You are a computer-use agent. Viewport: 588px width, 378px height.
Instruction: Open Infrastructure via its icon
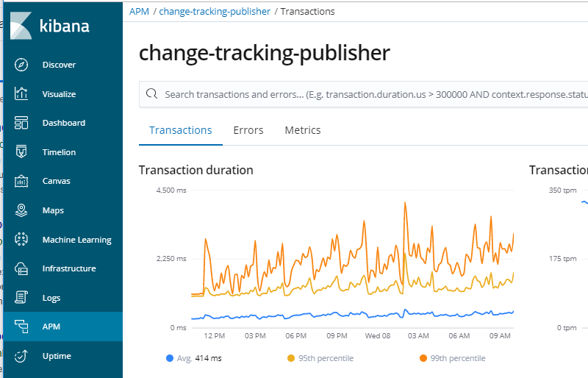pyautogui.click(x=21, y=268)
